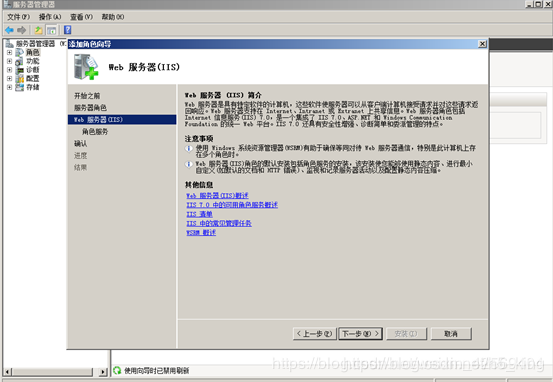Open the 帮助(H) menu
The width and height of the screenshot is (553, 382).
click(113, 17)
